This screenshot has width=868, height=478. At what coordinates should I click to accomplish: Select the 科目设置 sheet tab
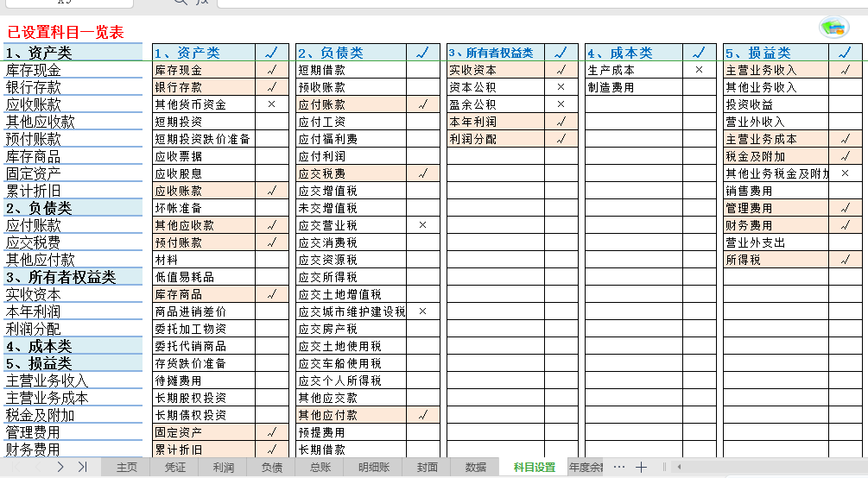click(x=535, y=468)
